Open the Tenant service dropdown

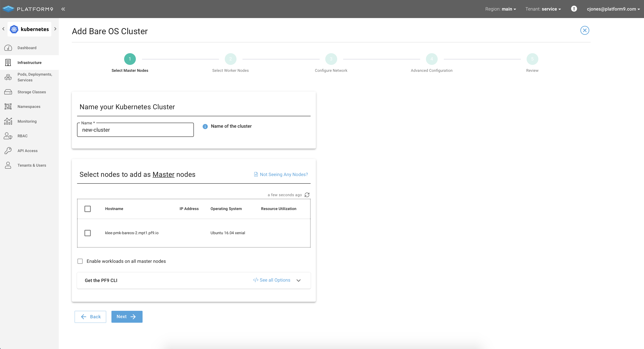coord(543,9)
